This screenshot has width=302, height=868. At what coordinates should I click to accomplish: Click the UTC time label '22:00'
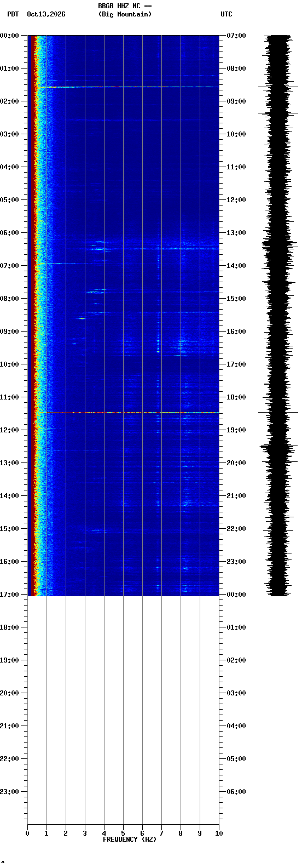236,529
